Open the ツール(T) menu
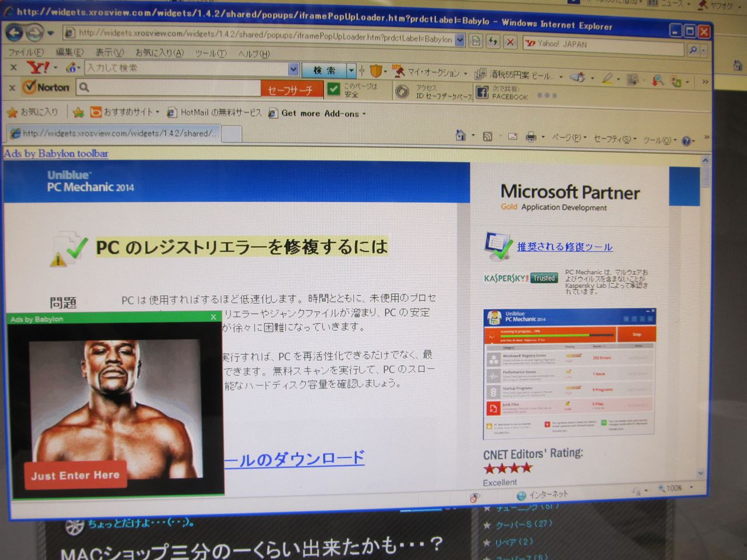The width and height of the screenshot is (747, 560). click(210, 54)
